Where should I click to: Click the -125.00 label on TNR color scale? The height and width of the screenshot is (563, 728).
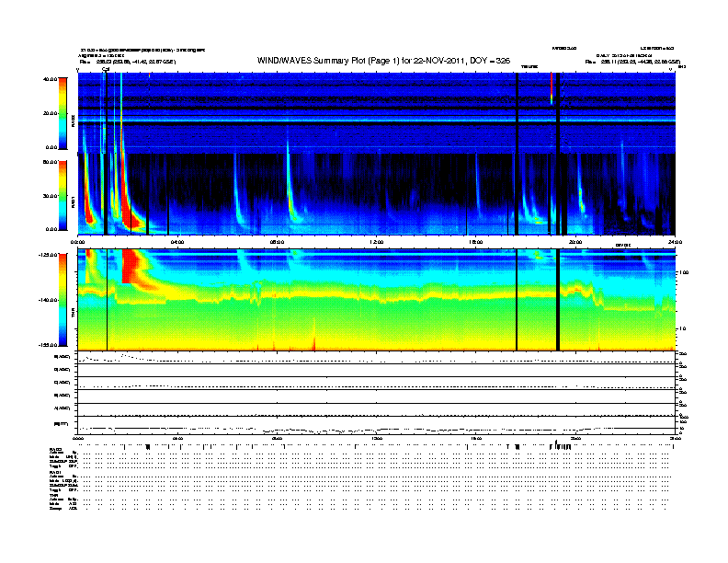48,255
